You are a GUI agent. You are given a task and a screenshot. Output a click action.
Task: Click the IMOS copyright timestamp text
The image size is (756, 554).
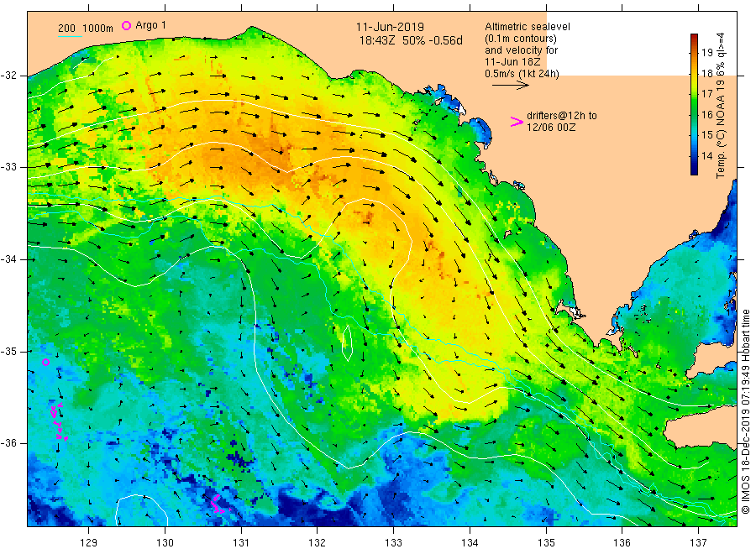746,411
